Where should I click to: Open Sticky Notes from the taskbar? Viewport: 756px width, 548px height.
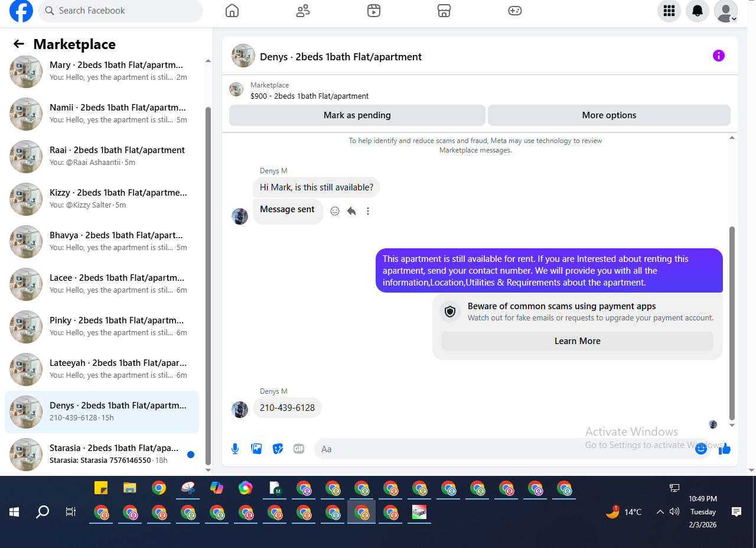pyautogui.click(x=101, y=488)
